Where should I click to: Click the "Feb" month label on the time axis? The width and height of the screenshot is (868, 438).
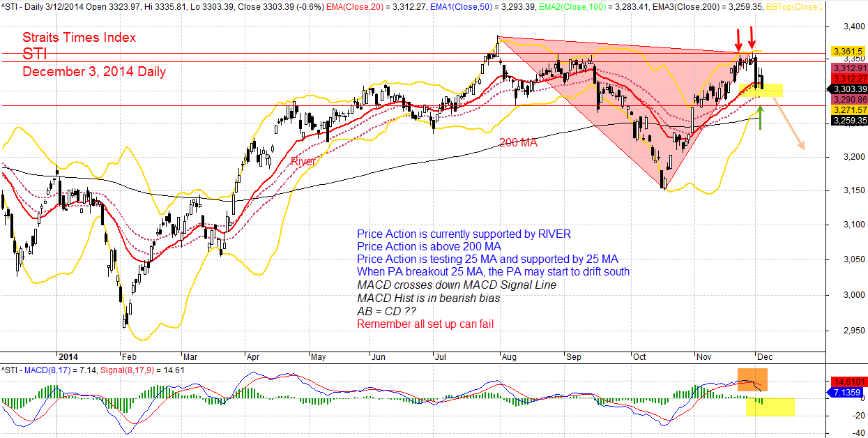pos(129,356)
